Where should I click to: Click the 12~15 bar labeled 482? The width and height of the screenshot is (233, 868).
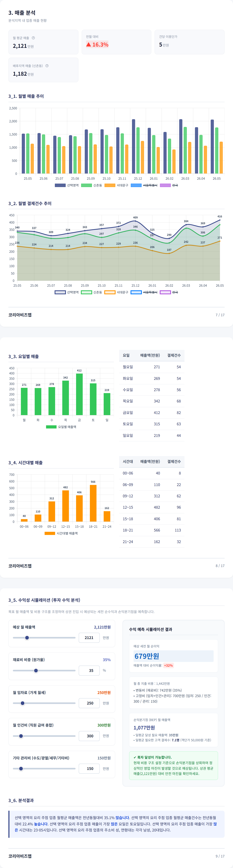pos(66,506)
